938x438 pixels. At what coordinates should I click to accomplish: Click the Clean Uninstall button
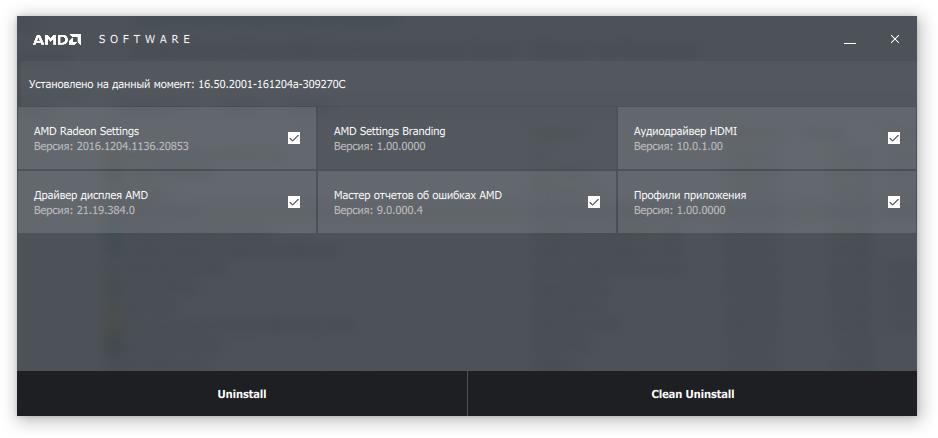pyautogui.click(x=693, y=394)
